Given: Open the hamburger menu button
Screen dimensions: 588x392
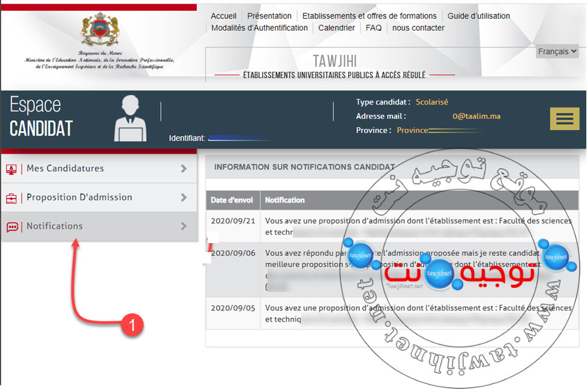Looking at the screenshot, I should point(565,119).
